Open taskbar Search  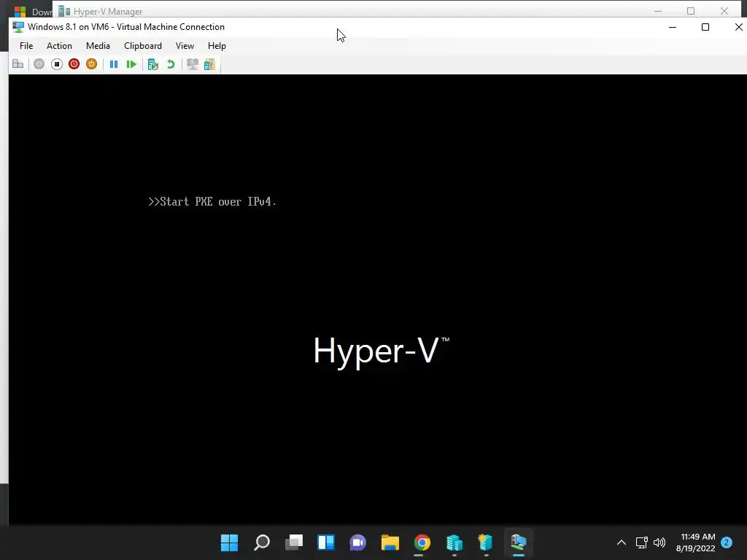tap(262, 542)
